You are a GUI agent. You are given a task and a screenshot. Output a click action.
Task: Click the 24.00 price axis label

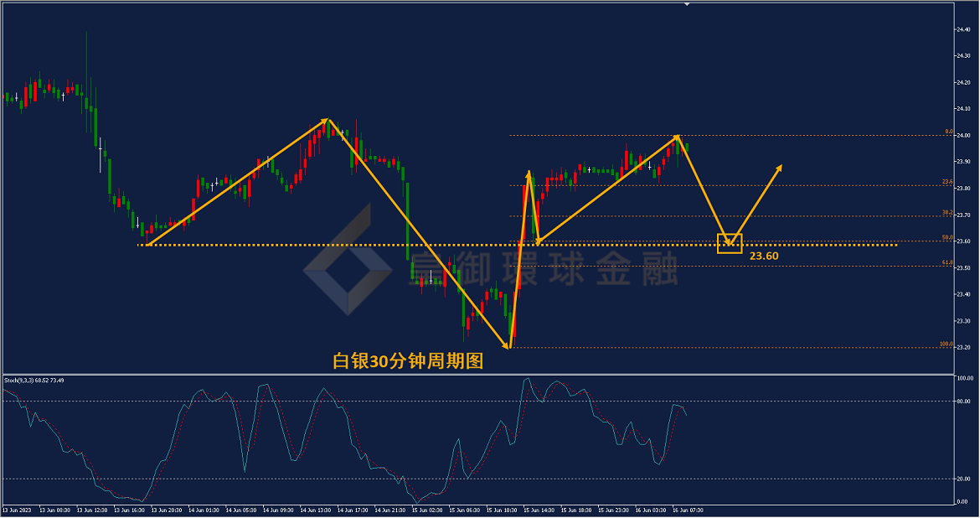coord(963,135)
